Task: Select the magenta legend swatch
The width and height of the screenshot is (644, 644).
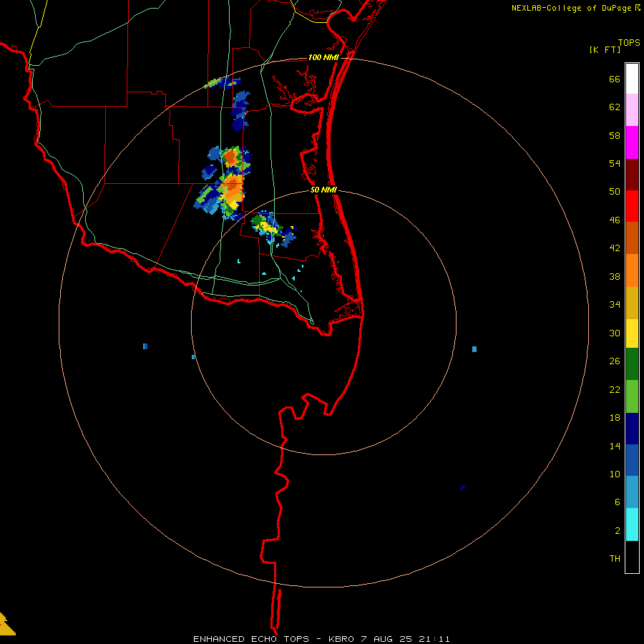Action: pos(632,142)
